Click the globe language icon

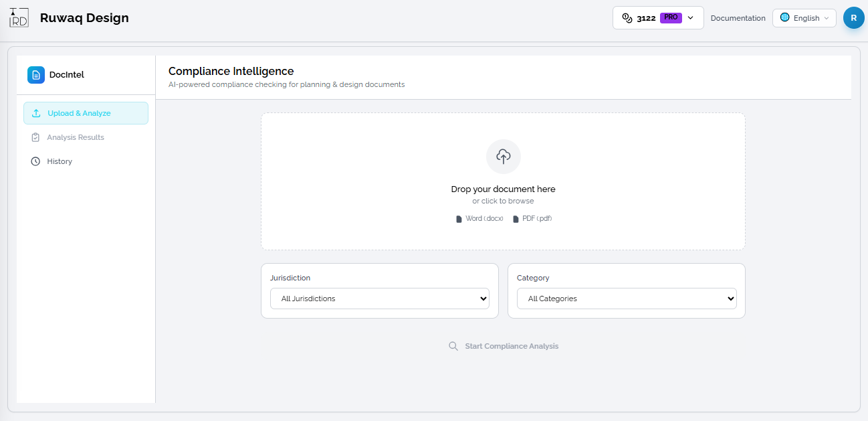[785, 18]
